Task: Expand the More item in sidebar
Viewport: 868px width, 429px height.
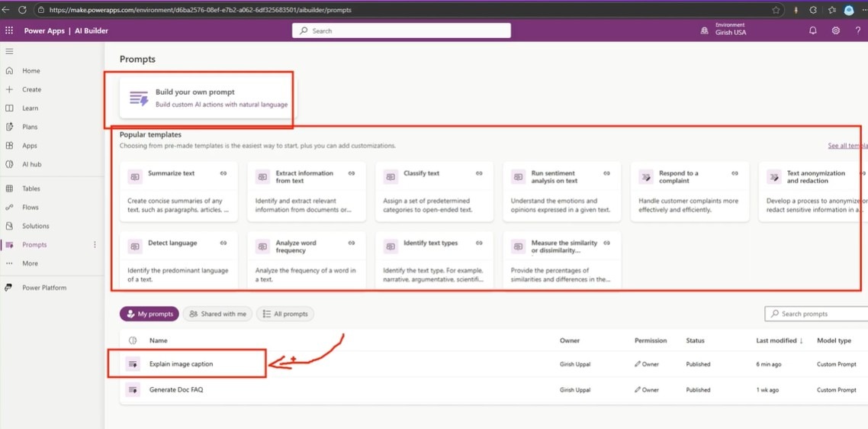Action: tap(30, 263)
